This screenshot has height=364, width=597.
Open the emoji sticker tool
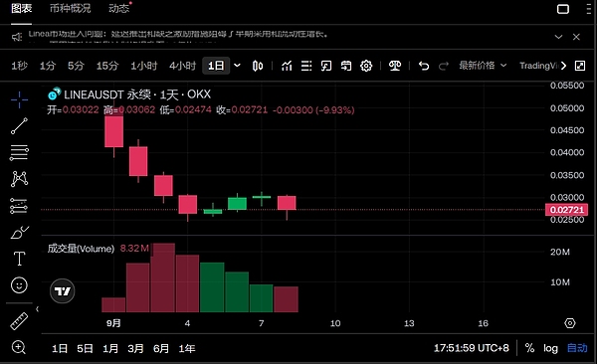pyautogui.click(x=19, y=284)
